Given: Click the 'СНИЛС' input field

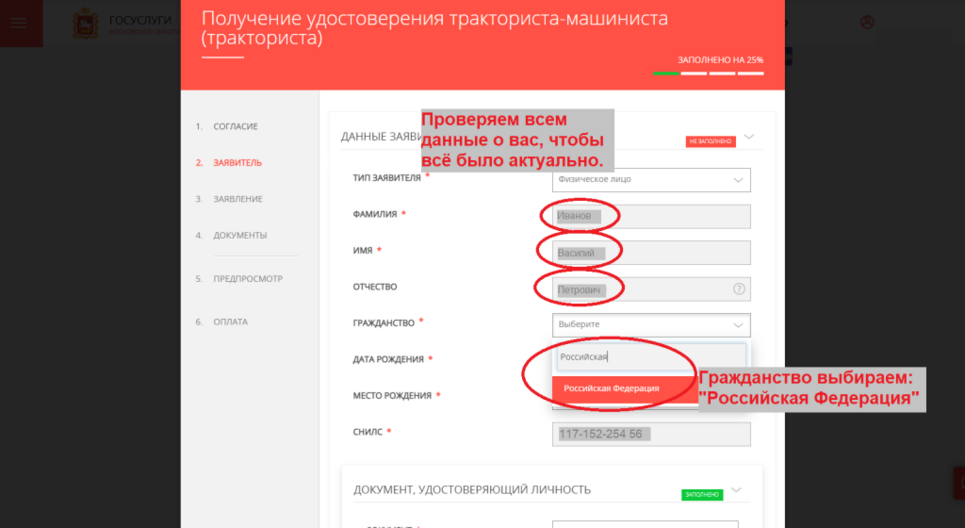Looking at the screenshot, I should (x=650, y=434).
